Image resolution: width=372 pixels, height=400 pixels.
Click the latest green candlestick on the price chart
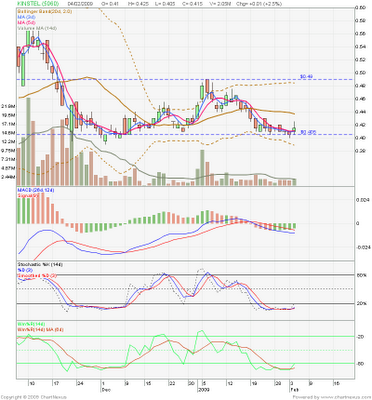[294, 129]
